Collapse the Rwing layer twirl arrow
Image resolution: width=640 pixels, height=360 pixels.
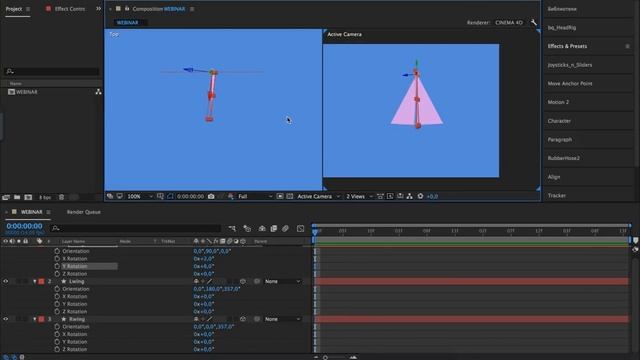(x=35, y=319)
